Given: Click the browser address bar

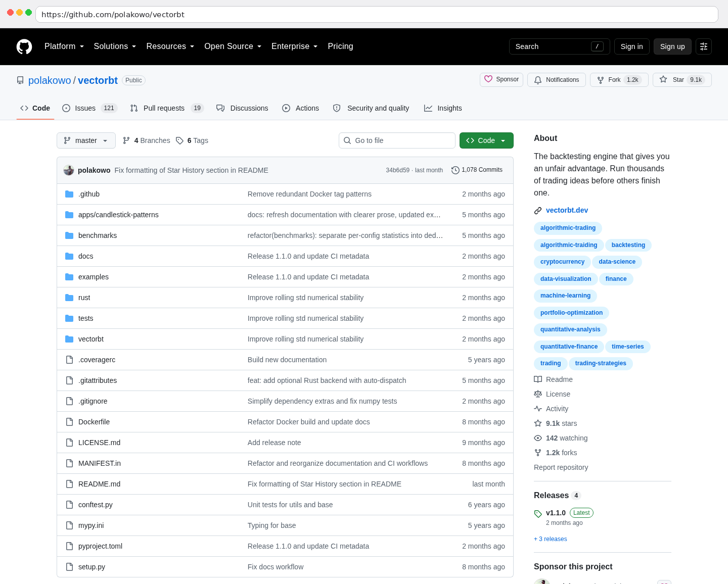Looking at the screenshot, I should pos(377,14).
